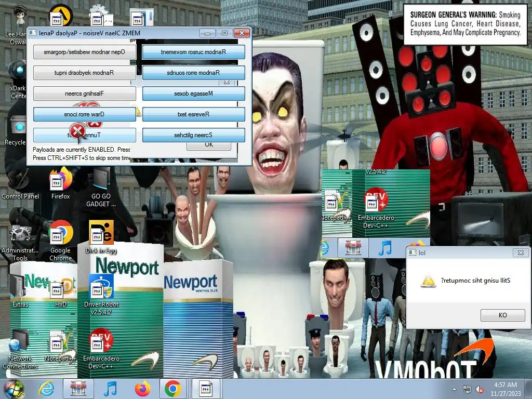Click the 'Press CTRL+SHIFT+S to skip' text

82,158
